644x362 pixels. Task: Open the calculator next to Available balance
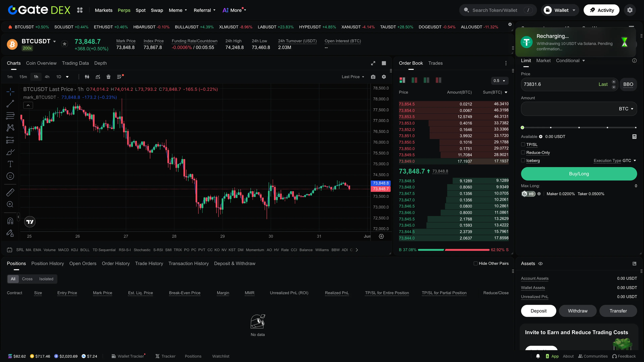point(634,137)
